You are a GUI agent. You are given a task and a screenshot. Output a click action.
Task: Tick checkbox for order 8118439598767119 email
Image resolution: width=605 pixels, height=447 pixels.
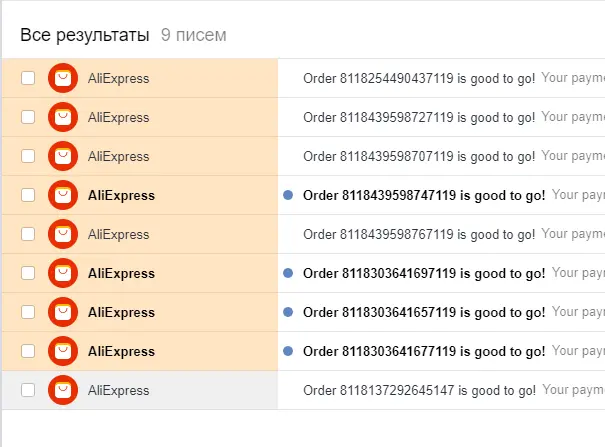(28, 234)
